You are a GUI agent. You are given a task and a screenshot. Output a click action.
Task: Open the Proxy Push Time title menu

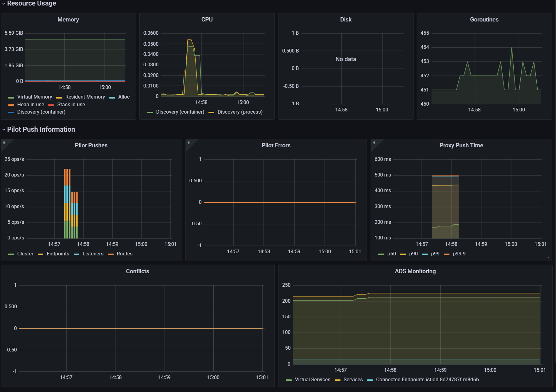click(x=461, y=146)
